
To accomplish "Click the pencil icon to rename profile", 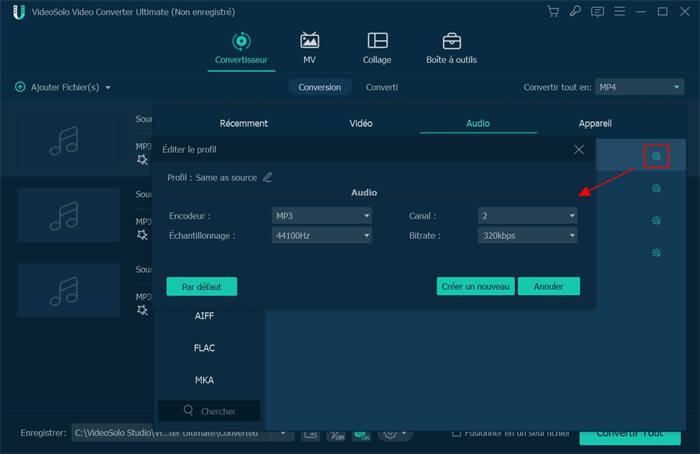I will (x=267, y=177).
